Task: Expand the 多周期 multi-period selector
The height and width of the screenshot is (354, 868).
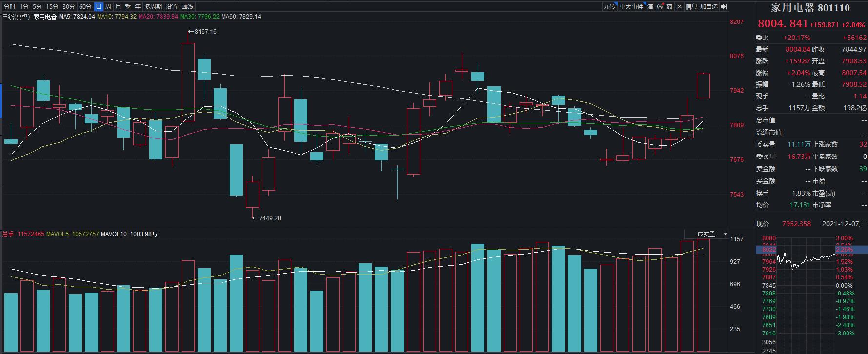Action: point(153,6)
